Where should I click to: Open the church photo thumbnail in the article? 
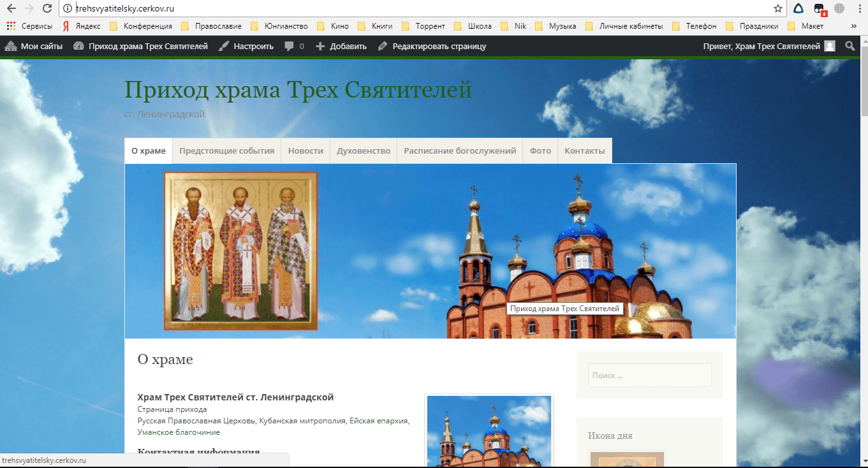click(x=489, y=431)
